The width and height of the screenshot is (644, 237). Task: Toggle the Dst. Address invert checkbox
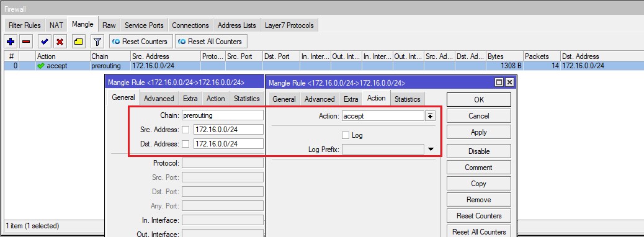point(186,144)
